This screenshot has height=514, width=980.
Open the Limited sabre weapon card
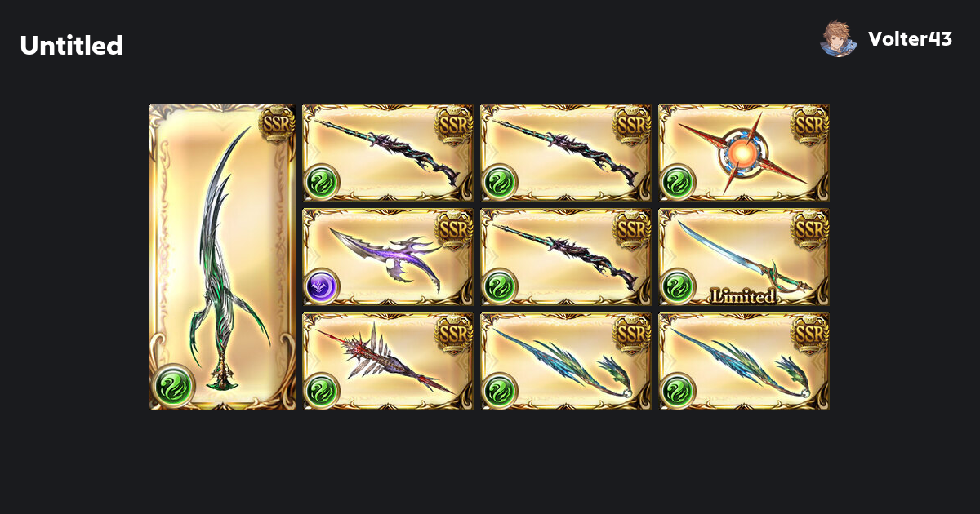tap(744, 257)
